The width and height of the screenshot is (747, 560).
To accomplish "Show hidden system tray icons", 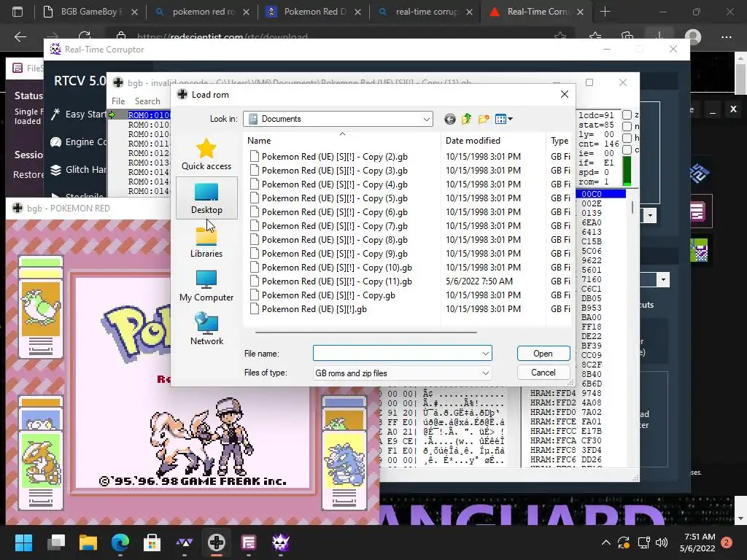I will 606,542.
